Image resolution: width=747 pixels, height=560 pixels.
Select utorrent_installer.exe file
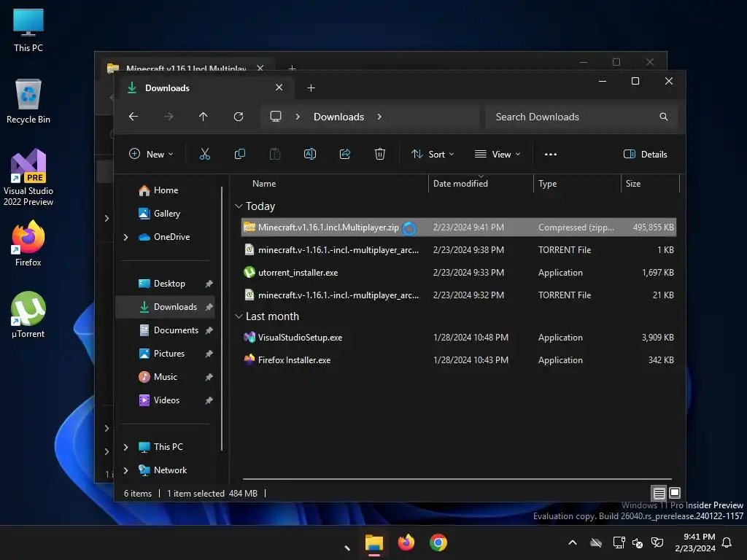(458, 273)
